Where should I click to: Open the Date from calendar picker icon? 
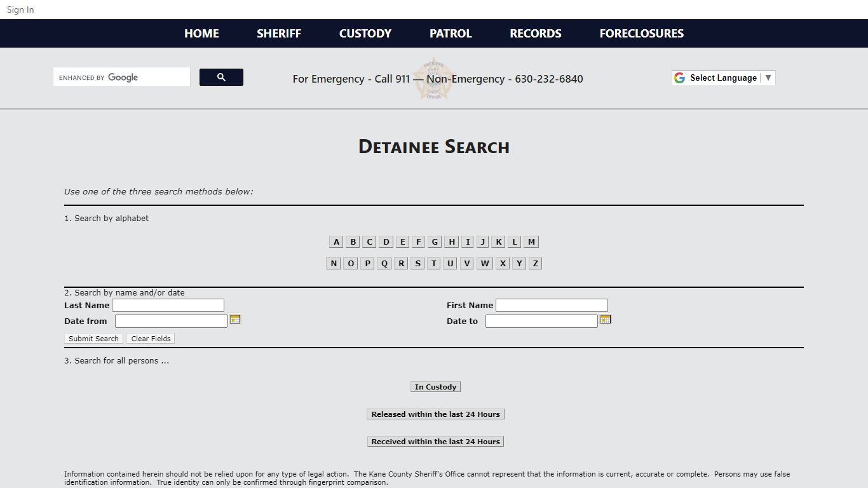pyautogui.click(x=235, y=319)
